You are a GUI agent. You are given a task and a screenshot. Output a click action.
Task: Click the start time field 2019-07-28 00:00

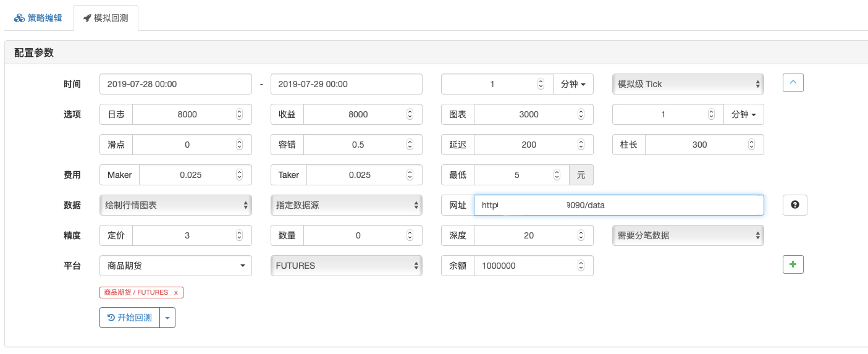point(175,84)
